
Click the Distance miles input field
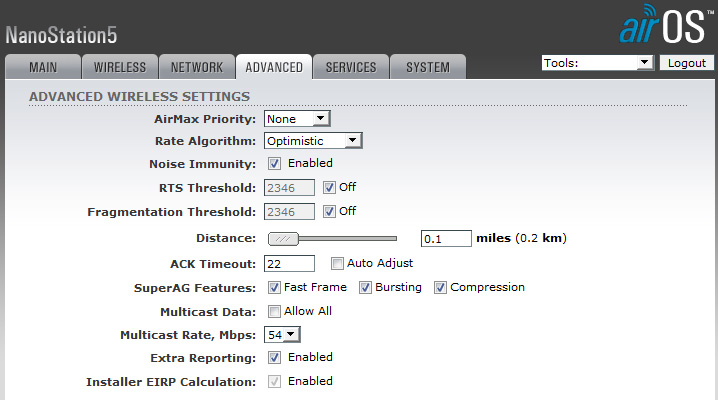445,239
